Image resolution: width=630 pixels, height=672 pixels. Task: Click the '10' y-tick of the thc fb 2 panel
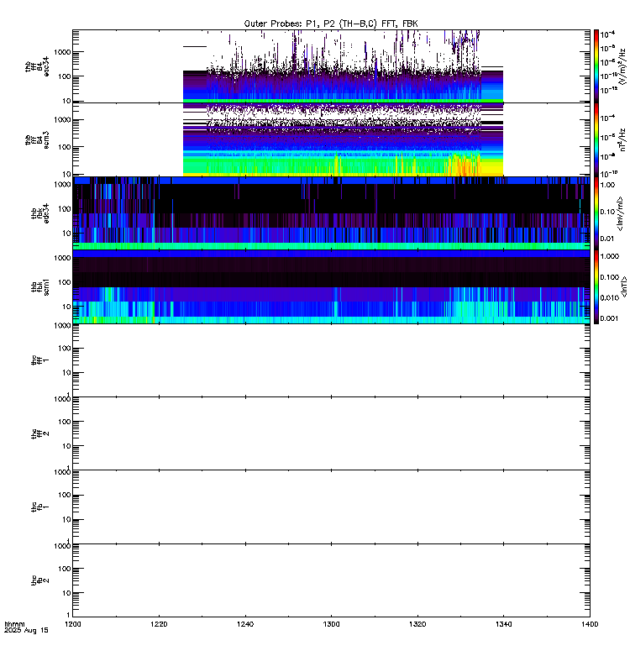(x=67, y=593)
